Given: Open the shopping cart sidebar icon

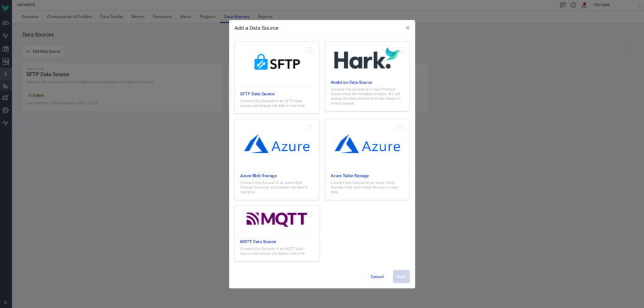Looking at the screenshot, I should (5, 97).
